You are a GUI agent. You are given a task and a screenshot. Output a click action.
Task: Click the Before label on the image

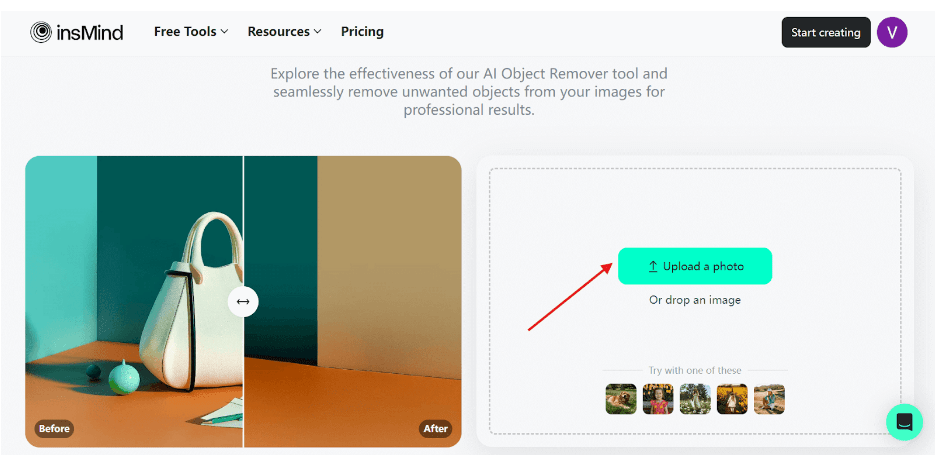coord(54,429)
